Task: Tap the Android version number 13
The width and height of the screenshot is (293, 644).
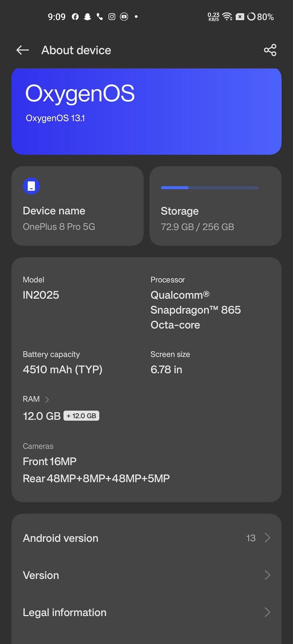Action: pos(251,538)
